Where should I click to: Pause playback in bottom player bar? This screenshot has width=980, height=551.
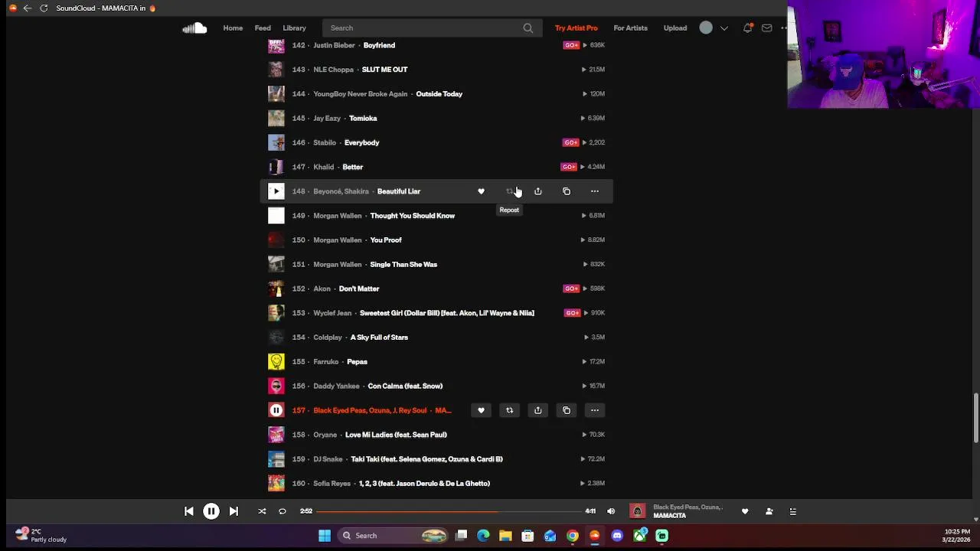pyautogui.click(x=211, y=511)
